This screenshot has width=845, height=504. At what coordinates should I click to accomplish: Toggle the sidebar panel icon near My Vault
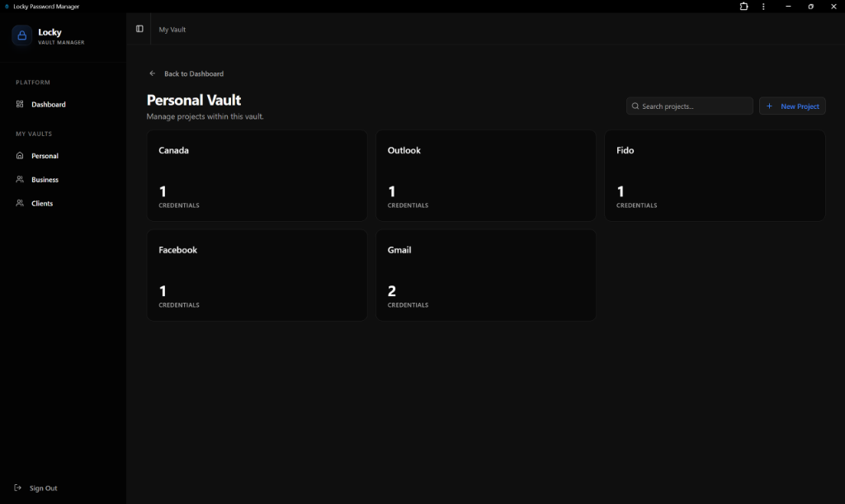(139, 29)
